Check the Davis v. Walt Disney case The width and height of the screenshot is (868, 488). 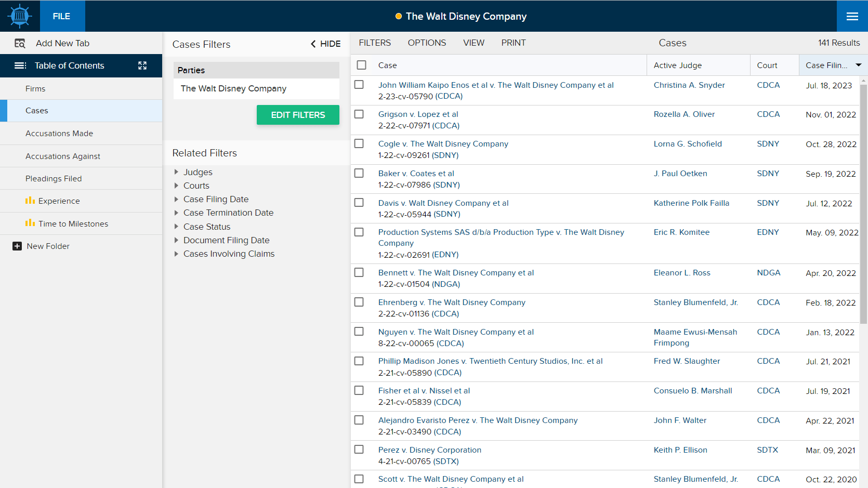coord(359,203)
